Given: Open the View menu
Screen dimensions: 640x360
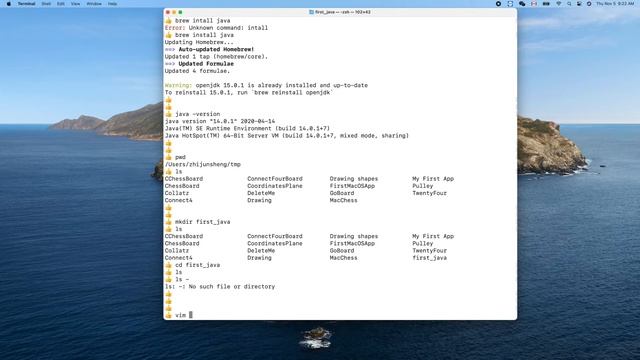Looking at the screenshot, I should [76, 4].
